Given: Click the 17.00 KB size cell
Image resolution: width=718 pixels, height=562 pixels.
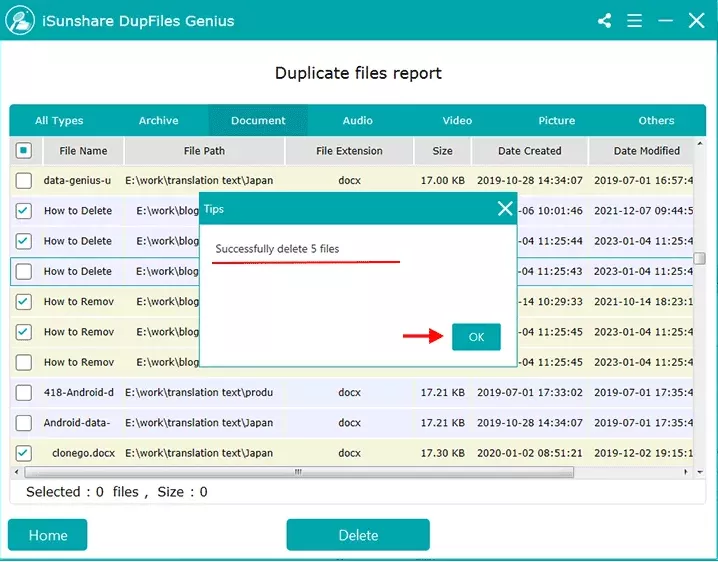Looking at the screenshot, I should [x=442, y=180].
